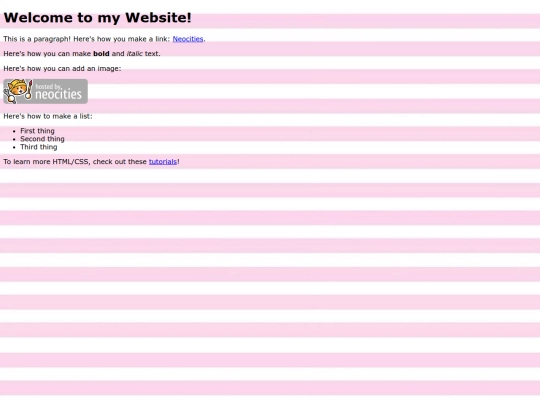
Task: Click the 'hosted by' text in badge
Action: (x=48, y=86)
